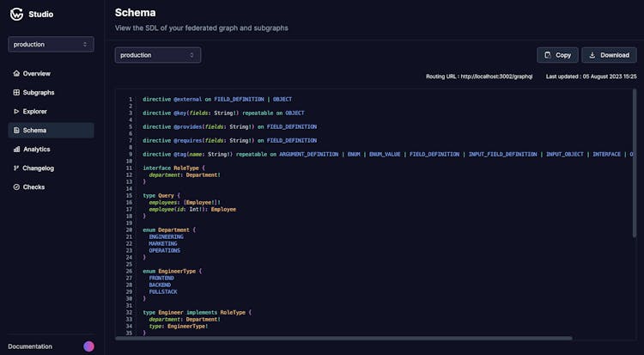
Task: Click the Subgraphs grid icon
Action: coord(15,93)
